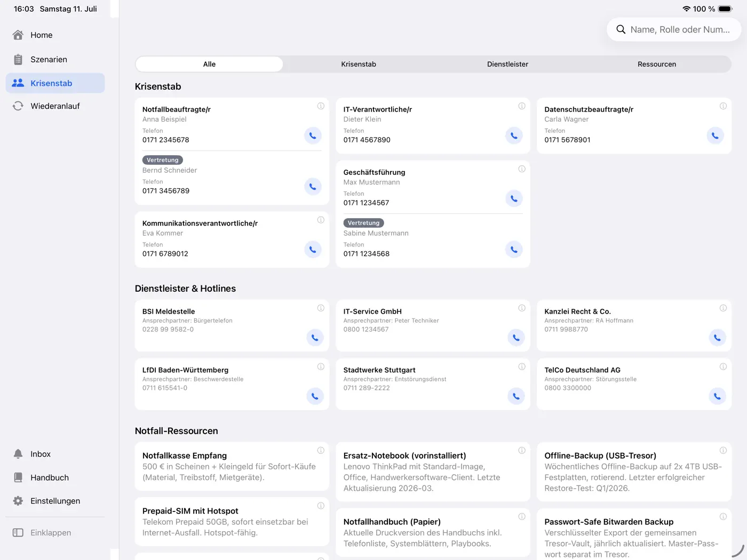This screenshot has height=560, width=747.
Task: Show info for Ersatz-Notebook resource
Action: 522,450
